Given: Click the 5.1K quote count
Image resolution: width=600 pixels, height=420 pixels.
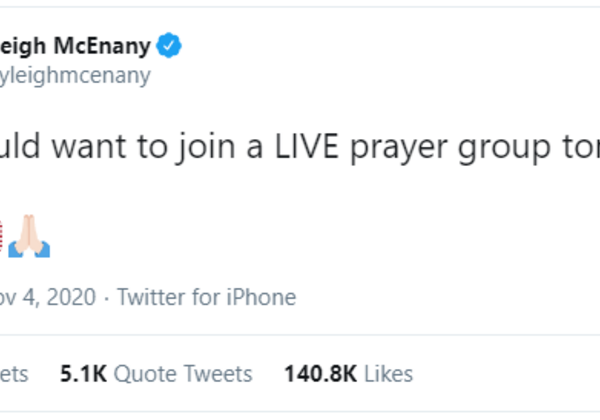Looking at the screenshot, I should point(82,374).
